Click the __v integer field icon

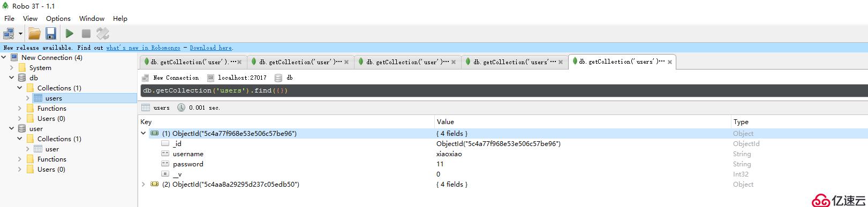165,174
